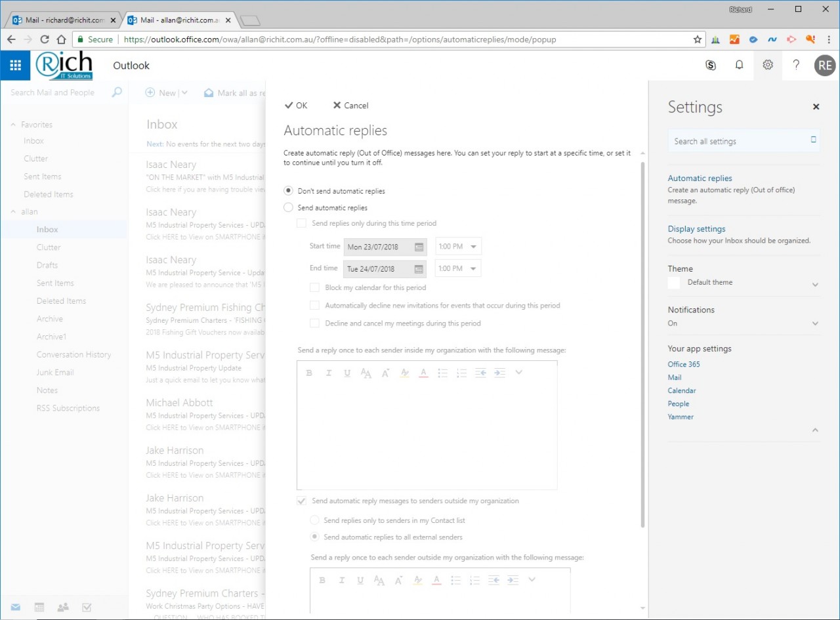Image resolution: width=840 pixels, height=620 pixels.
Task: Open Office 365 app settings link
Action: (684, 364)
